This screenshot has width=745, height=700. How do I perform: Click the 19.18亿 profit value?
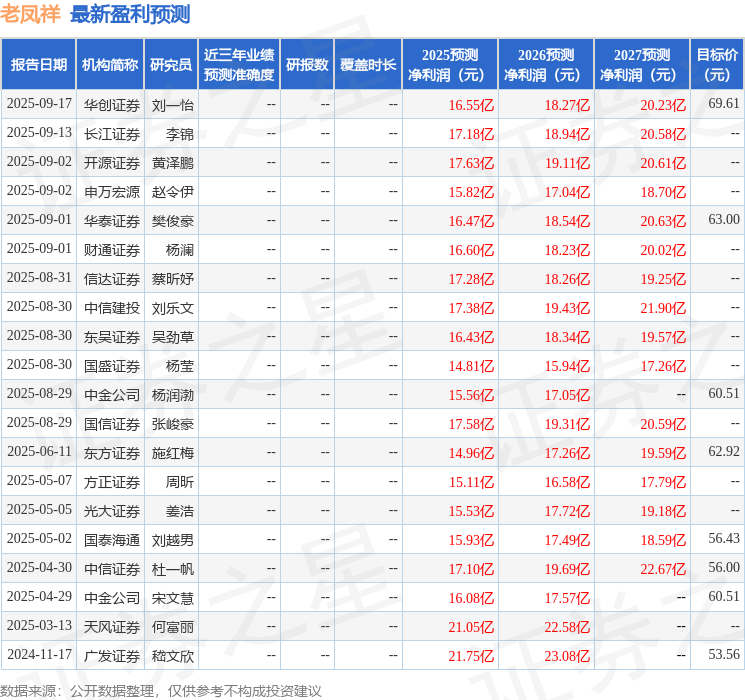663,511
